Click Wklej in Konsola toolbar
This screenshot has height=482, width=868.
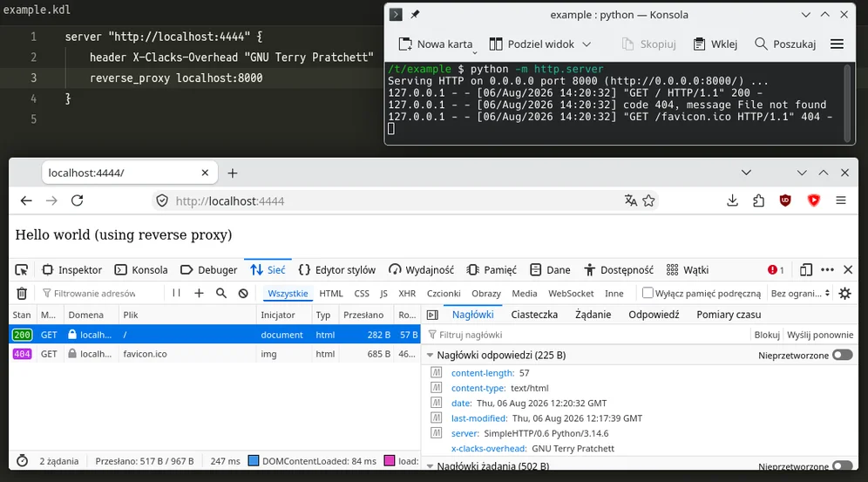[x=715, y=44]
